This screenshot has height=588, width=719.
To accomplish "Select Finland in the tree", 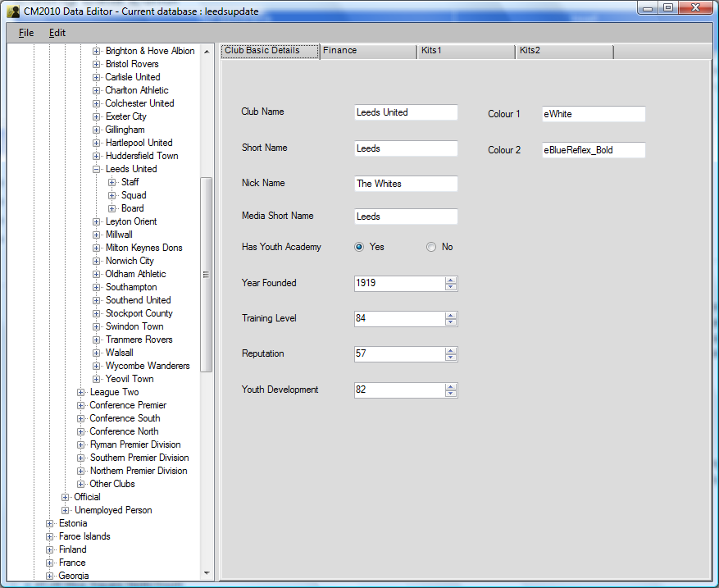I will point(72,549).
